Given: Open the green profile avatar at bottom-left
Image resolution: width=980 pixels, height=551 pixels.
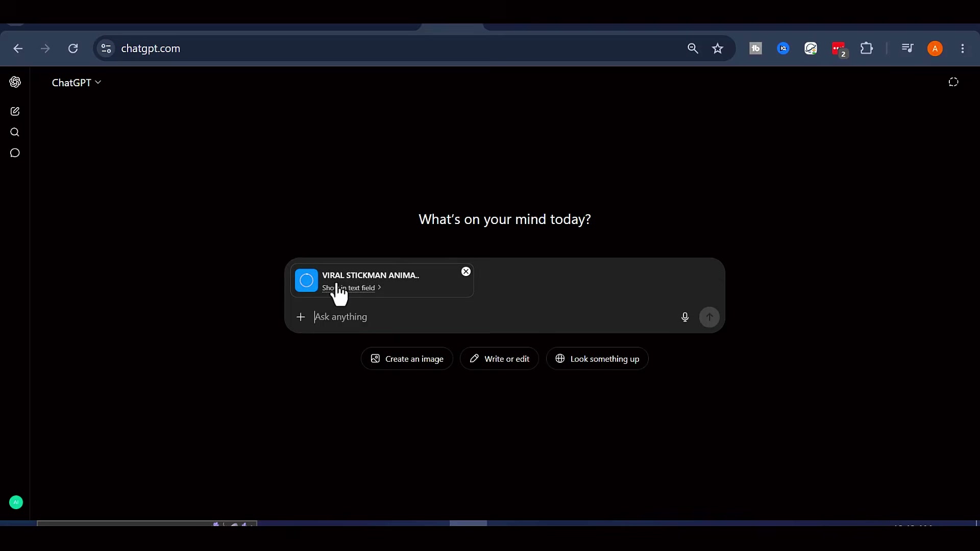Looking at the screenshot, I should point(16,503).
